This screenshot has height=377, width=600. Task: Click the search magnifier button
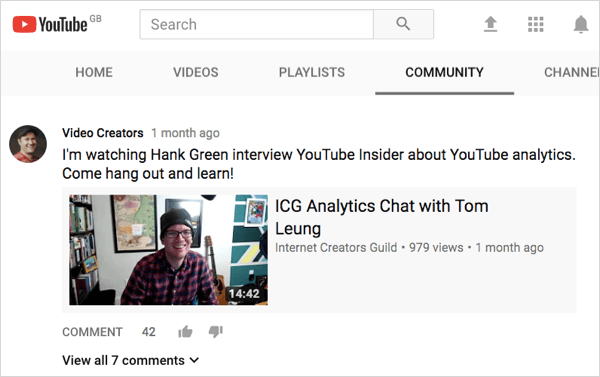pos(403,24)
